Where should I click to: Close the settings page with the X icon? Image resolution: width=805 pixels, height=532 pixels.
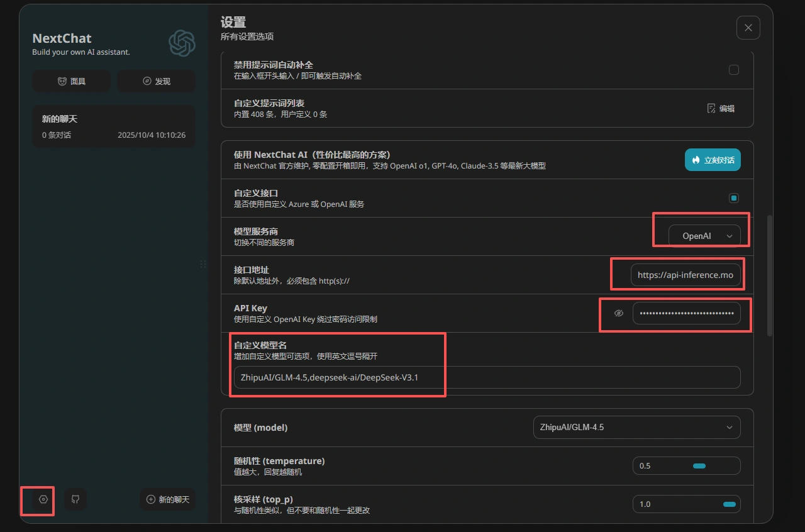click(x=748, y=28)
